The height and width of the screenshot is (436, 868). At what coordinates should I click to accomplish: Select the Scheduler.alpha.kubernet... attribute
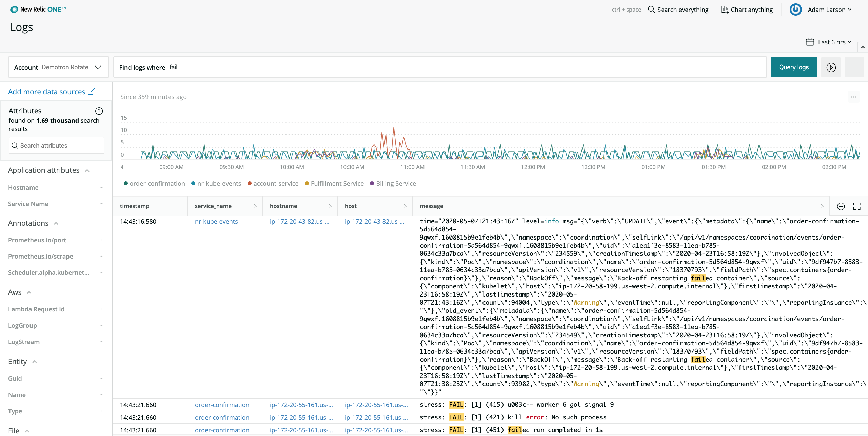[49, 272]
